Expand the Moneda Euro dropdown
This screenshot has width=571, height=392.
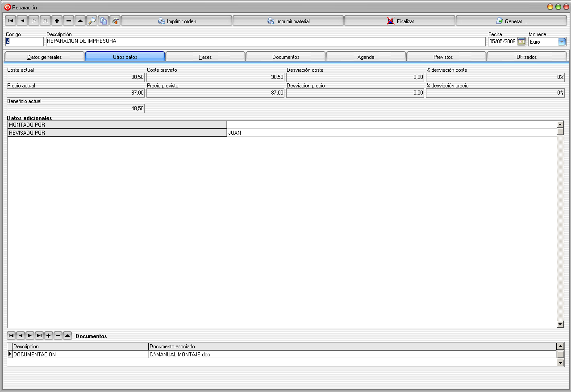[562, 41]
